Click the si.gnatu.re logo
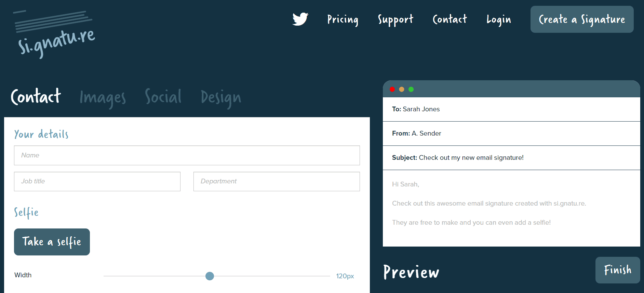Viewport: 644px width, 293px height. click(x=55, y=34)
